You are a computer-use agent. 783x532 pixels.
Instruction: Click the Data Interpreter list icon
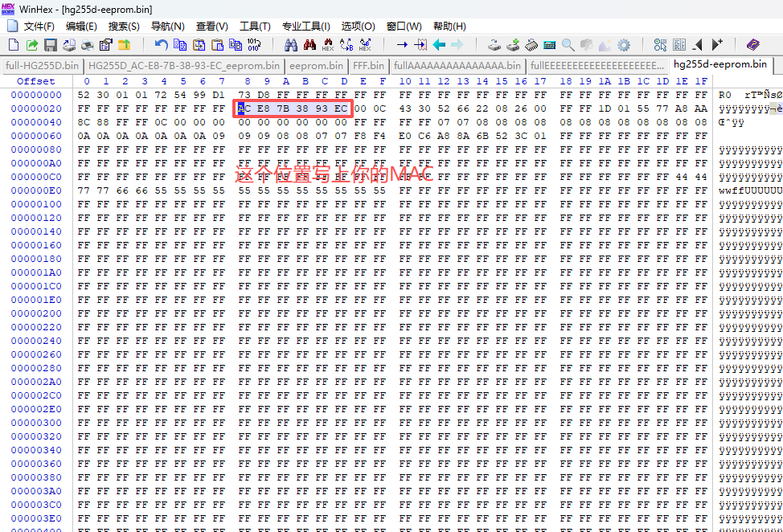click(679, 45)
